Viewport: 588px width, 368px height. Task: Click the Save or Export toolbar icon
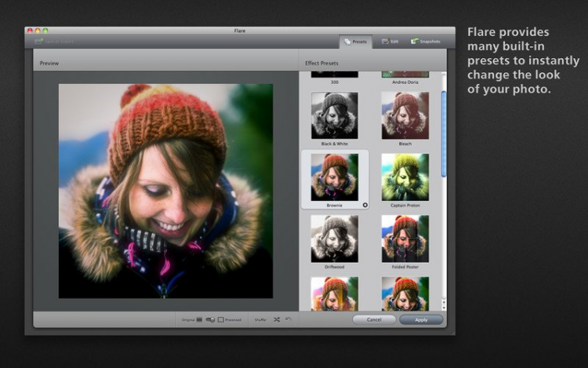pos(38,42)
